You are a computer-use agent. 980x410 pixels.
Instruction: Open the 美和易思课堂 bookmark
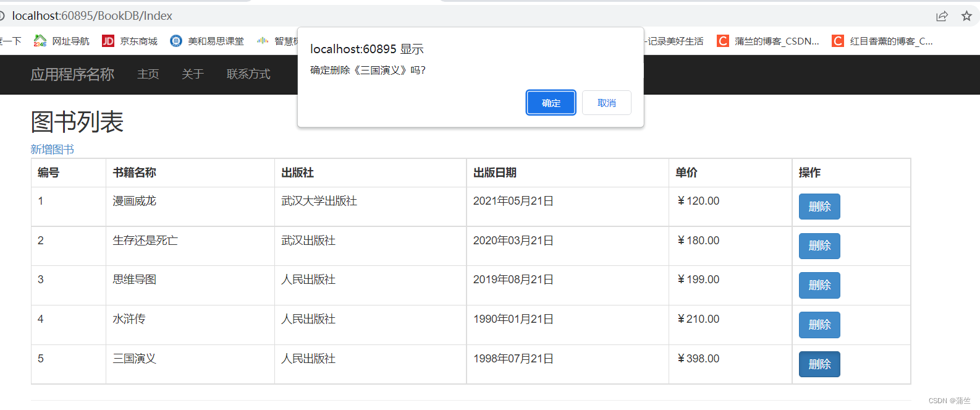[x=207, y=41]
